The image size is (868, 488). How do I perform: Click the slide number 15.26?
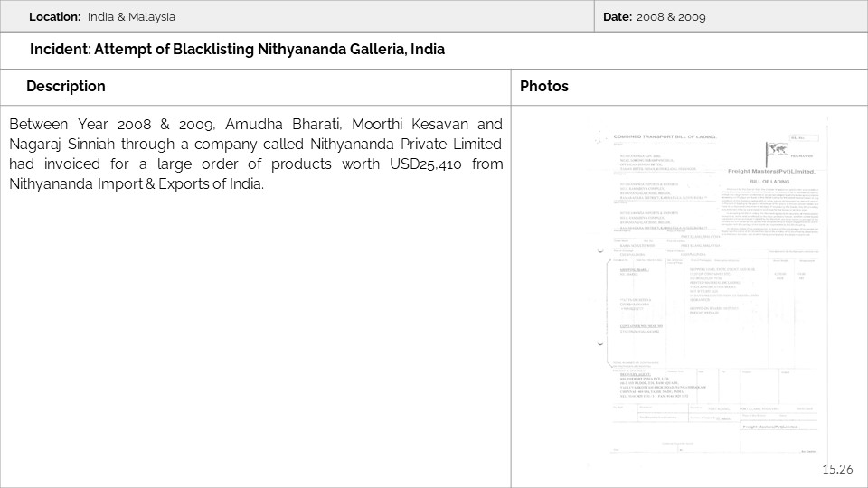click(837, 469)
